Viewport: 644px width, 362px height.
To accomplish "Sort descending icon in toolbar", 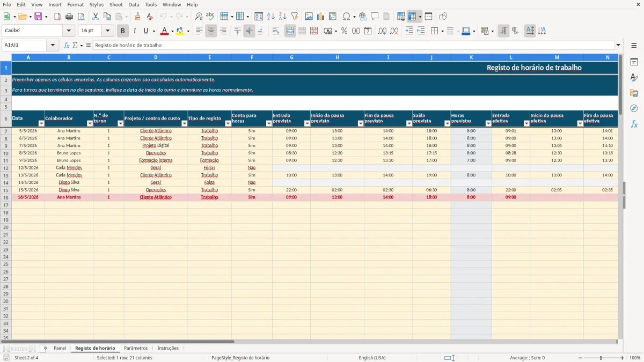I will pyautogui.click(x=283, y=17).
